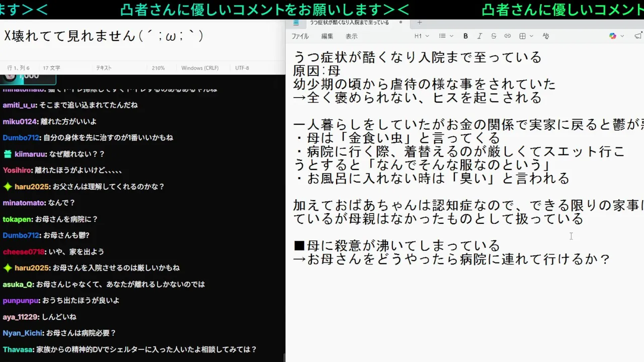Click the username kiimaruu in chat
The height and width of the screenshot is (362, 644).
point(31,154)
